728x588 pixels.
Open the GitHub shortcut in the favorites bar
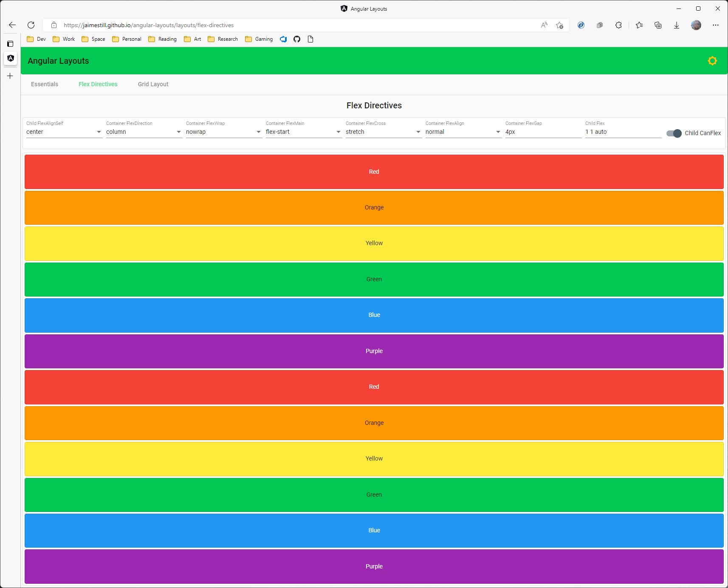coord(296,39)
